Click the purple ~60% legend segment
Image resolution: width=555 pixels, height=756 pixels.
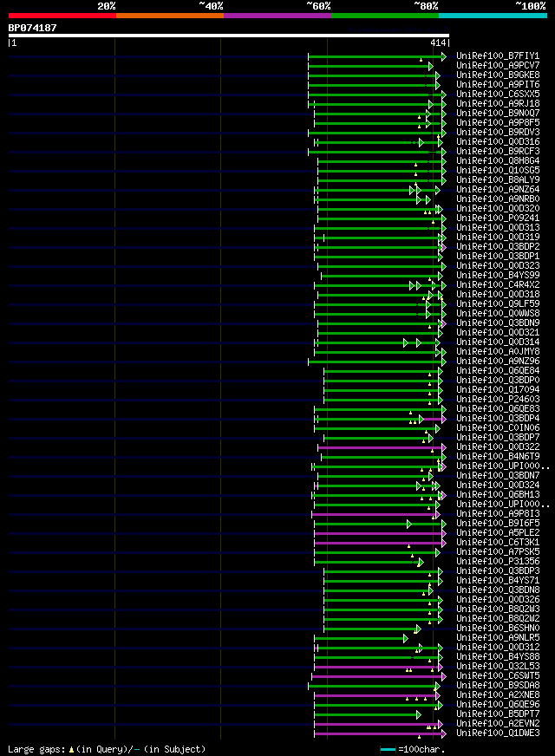pyautogui.click(x=277, y=16)
